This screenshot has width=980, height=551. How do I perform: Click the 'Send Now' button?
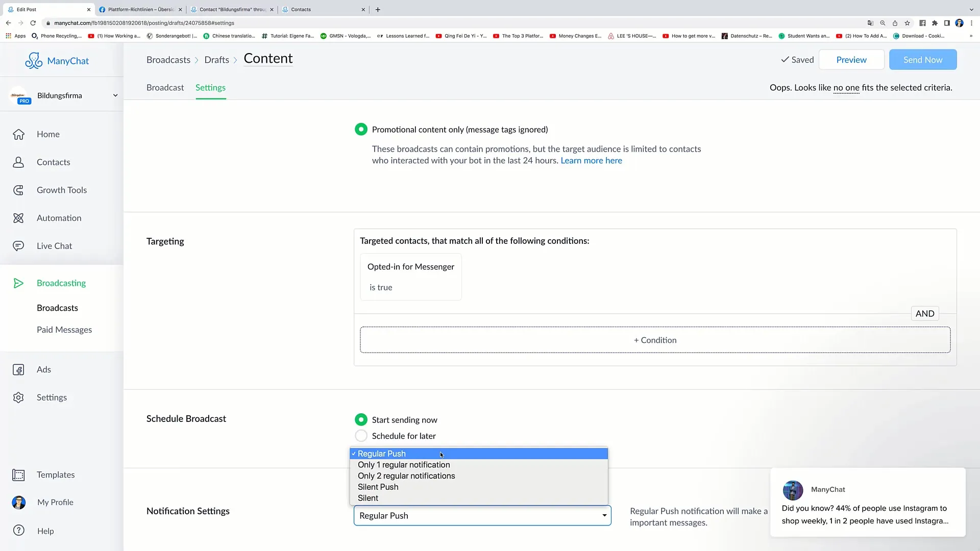tap(923, 60)
